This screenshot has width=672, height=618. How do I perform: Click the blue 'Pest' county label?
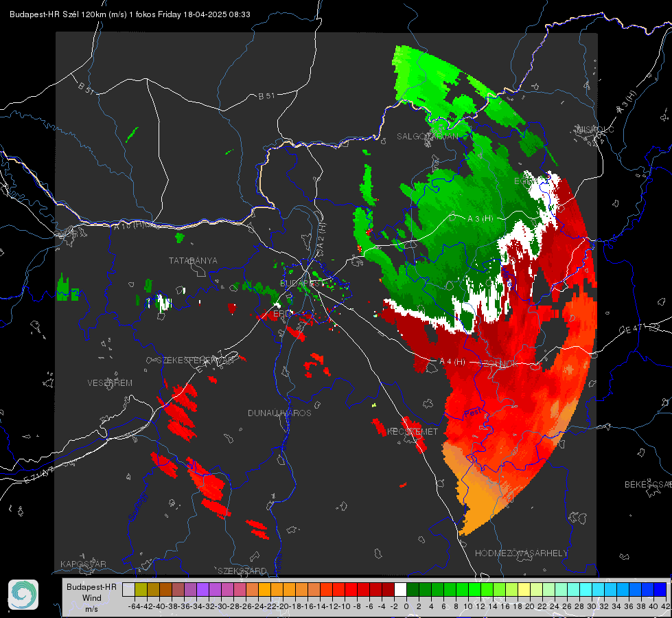[473, 413]
